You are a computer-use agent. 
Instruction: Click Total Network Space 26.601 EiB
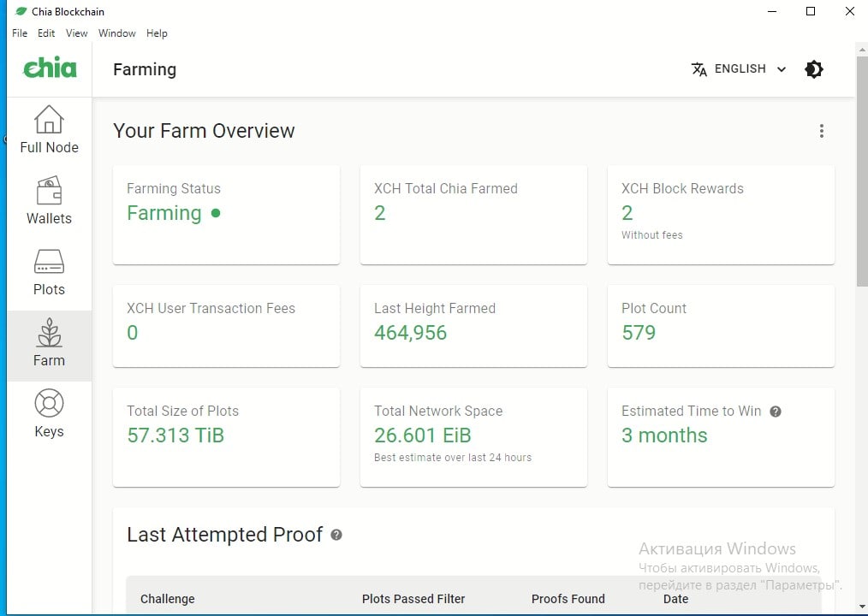(422, 435)
